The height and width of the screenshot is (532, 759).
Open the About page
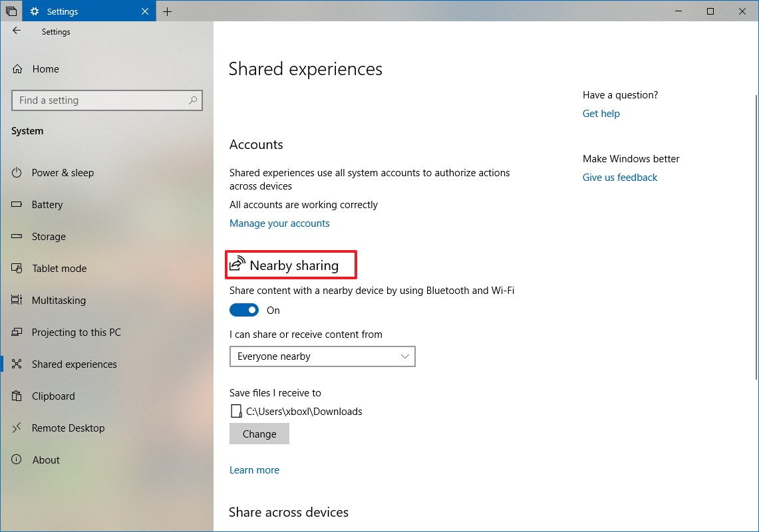[x=46, y=460]
